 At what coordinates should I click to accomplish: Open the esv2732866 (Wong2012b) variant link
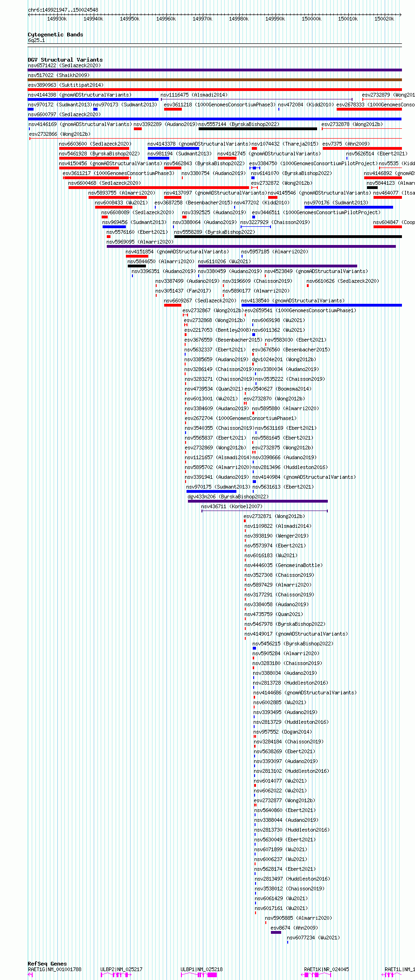[59, 134]
